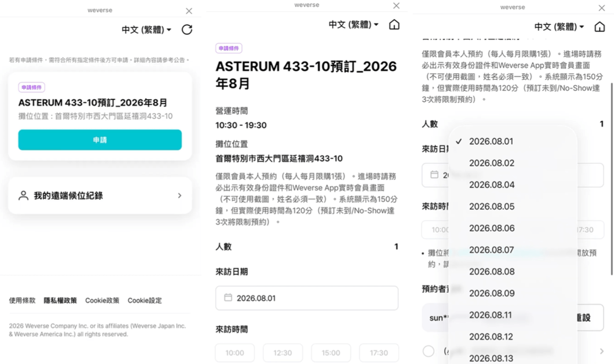
Task: Click the 10:30 - 19:30 operating hours text
Action: tap(241, 125)
